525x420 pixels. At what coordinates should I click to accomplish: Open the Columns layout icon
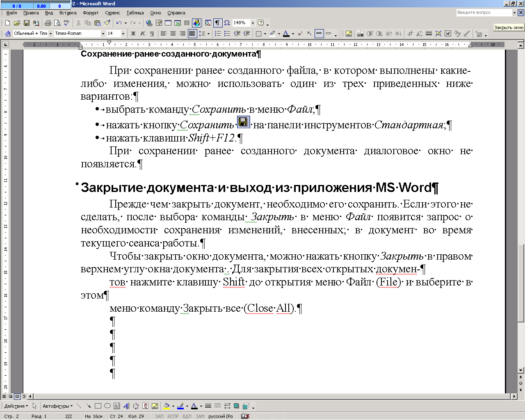tap(187, 23)
